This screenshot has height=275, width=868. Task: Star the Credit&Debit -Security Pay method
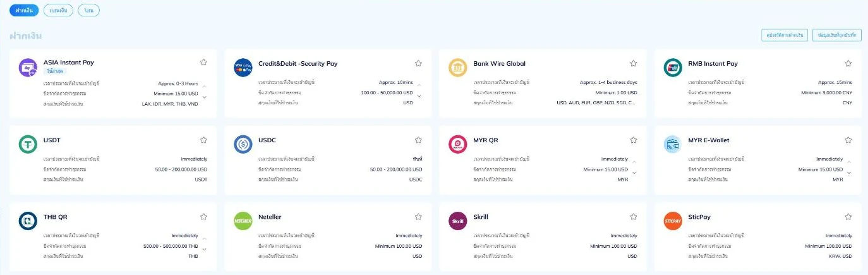418,63
